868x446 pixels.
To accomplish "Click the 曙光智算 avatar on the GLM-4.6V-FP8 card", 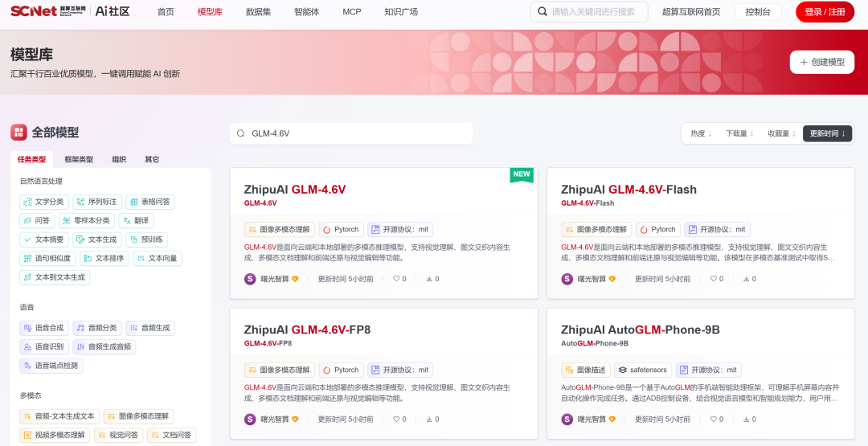I will pyautogui.click(x=250, y=419).
